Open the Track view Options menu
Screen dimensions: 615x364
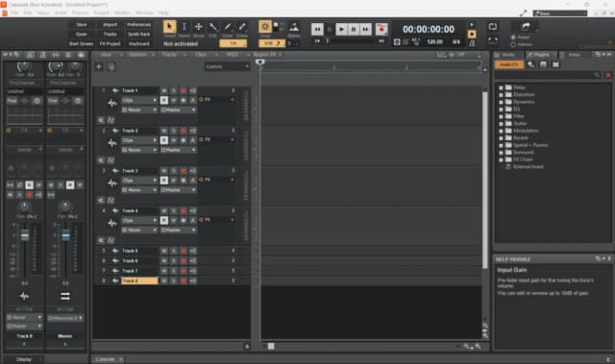(x=140, y=55)
